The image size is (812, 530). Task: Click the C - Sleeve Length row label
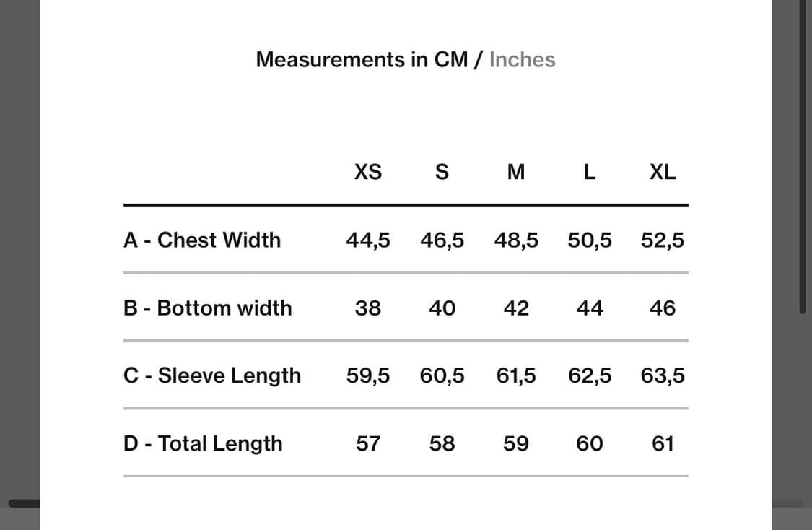(212, 375)
